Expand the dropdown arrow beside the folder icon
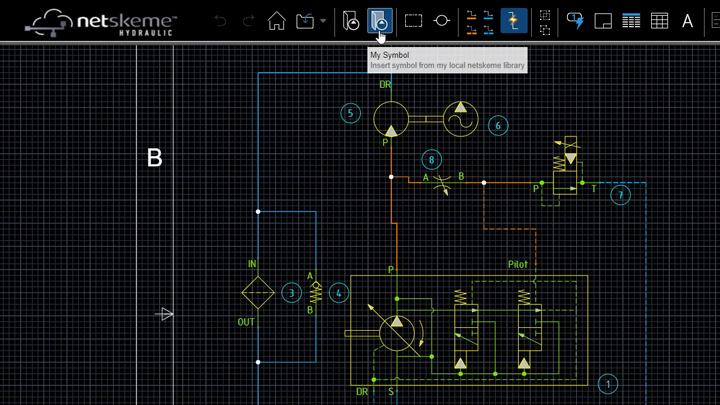 click(x=323, y=21)
